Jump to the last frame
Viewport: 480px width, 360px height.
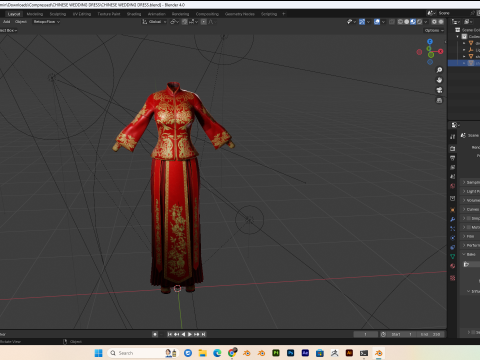[x=204, y=334]
